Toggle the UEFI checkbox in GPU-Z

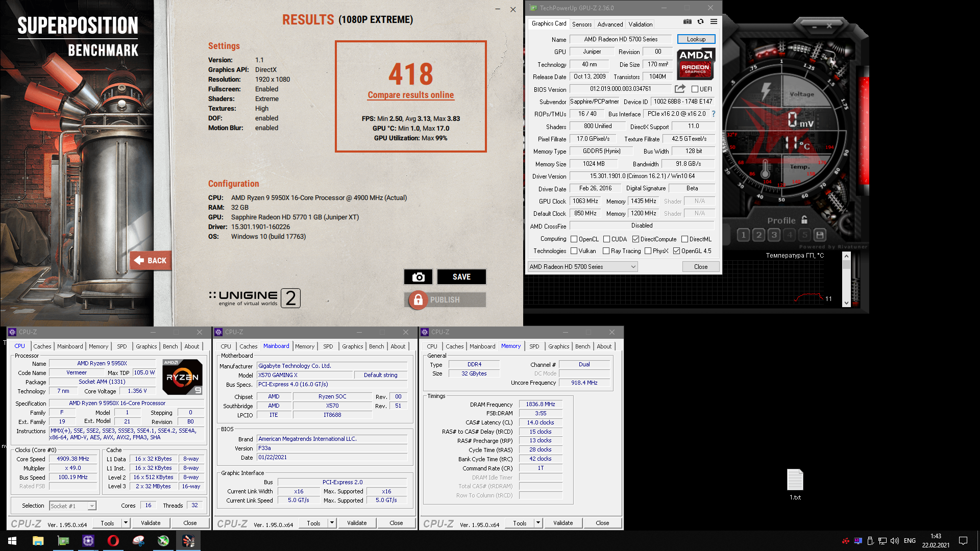(695, 89)
